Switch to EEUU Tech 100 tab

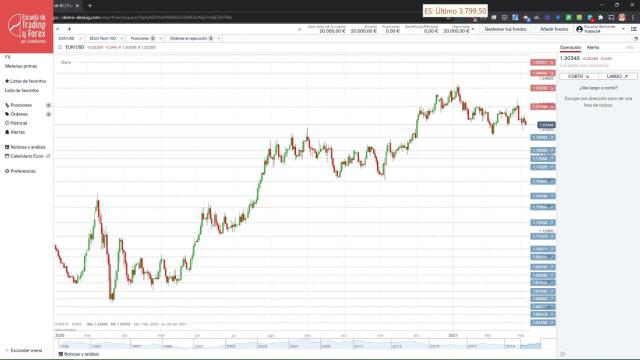coord(103,38)
